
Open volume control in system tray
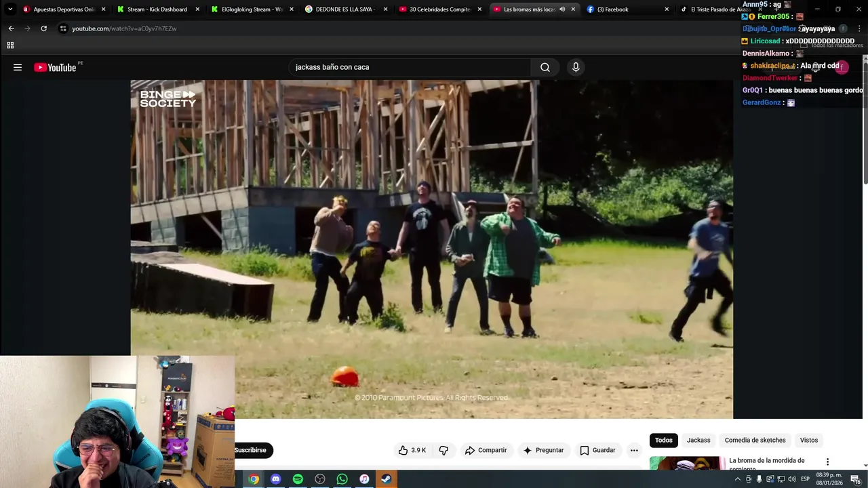791,479
